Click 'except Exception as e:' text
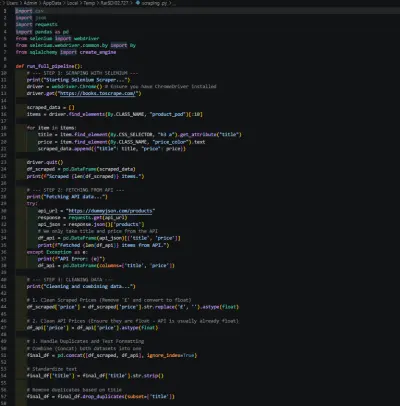 click(x=57, y=252)
